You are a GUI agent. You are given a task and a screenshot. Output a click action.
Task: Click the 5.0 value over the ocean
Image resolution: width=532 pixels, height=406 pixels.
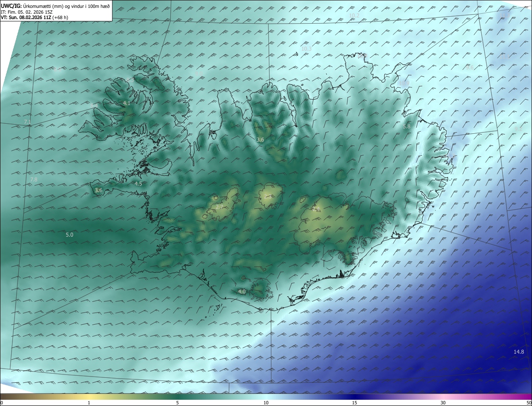[69, 235]
